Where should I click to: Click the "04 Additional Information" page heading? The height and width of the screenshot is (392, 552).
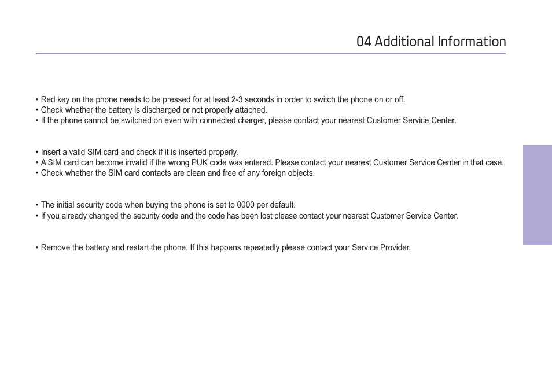431,42
